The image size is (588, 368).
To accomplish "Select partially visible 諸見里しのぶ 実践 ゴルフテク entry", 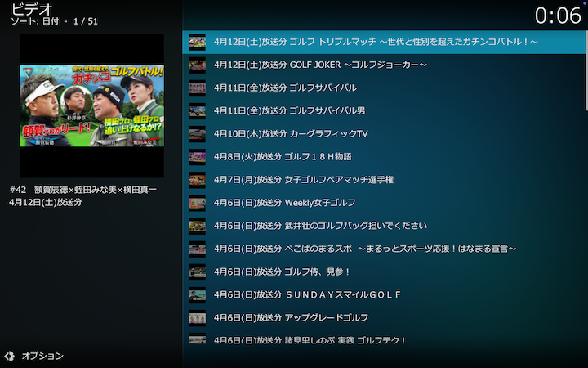I will [310, 339].
